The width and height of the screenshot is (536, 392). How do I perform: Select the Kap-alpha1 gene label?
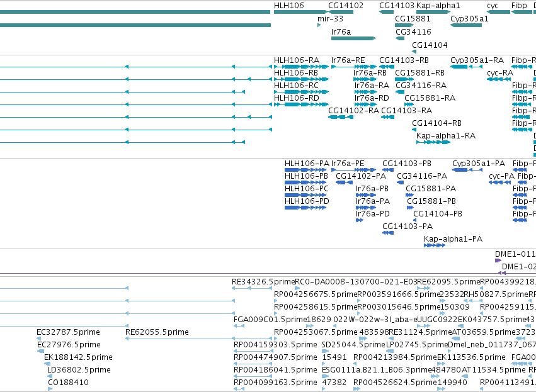pos(438,6)
